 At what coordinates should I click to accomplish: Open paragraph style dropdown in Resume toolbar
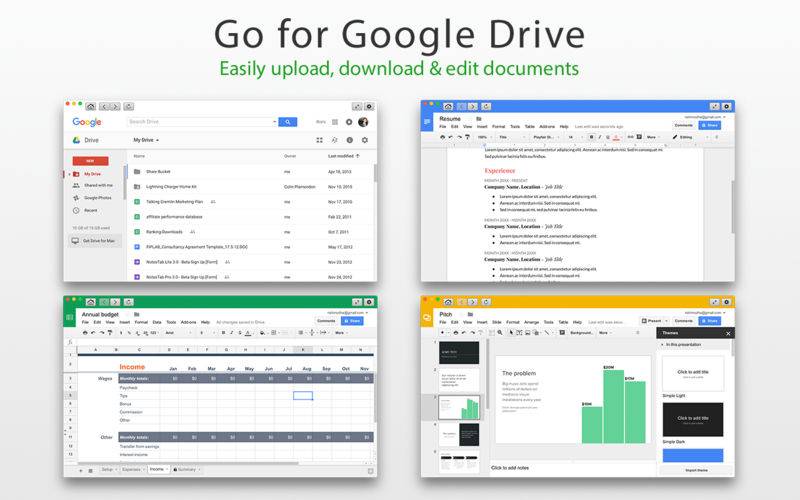pos(510,137)
